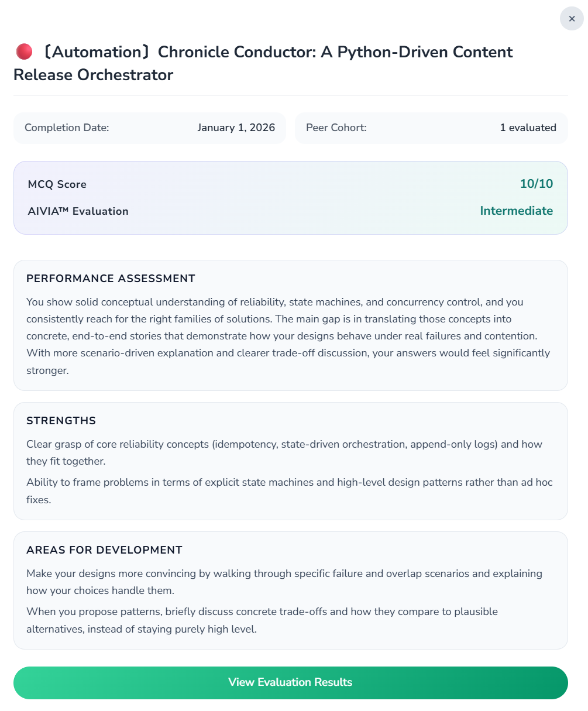Click the "1 evaluated" cohort value
This screenshot has width=588, height=711.
click(528, 128)
